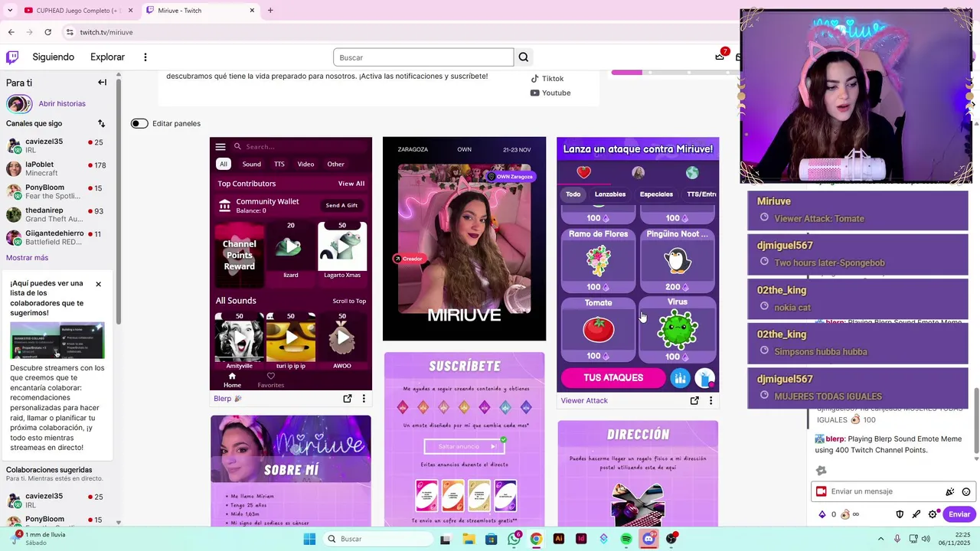Open Explorar in top navigation
980x551 pixels.
(107, 57)
